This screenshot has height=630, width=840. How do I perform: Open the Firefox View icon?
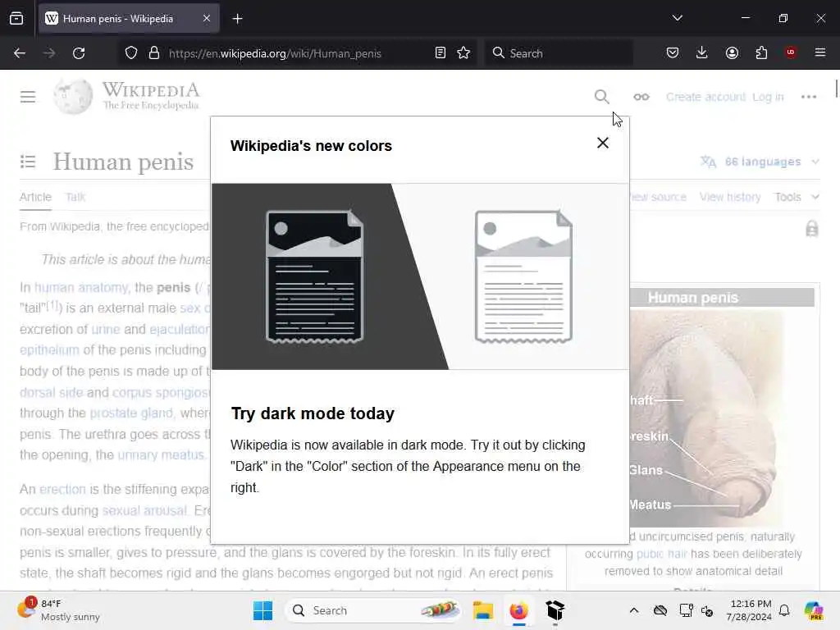click(x=16, y=19)
